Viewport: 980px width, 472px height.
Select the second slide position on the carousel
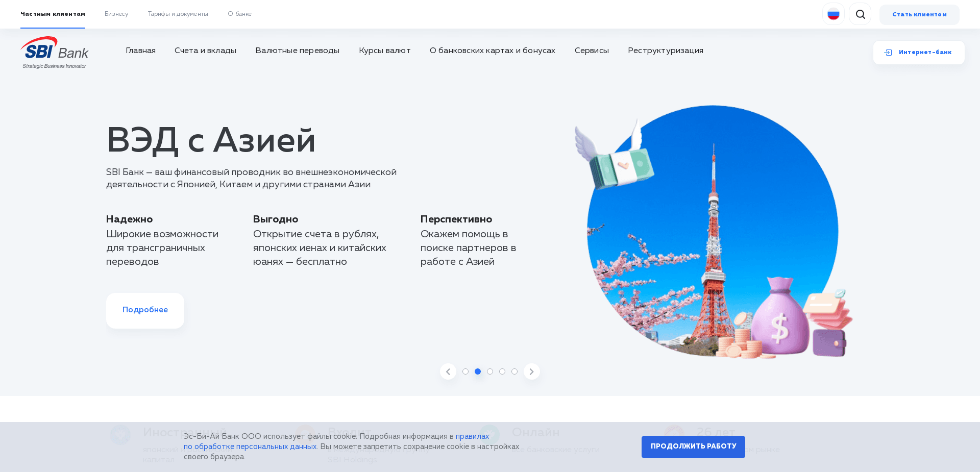(x=477, y=371)
